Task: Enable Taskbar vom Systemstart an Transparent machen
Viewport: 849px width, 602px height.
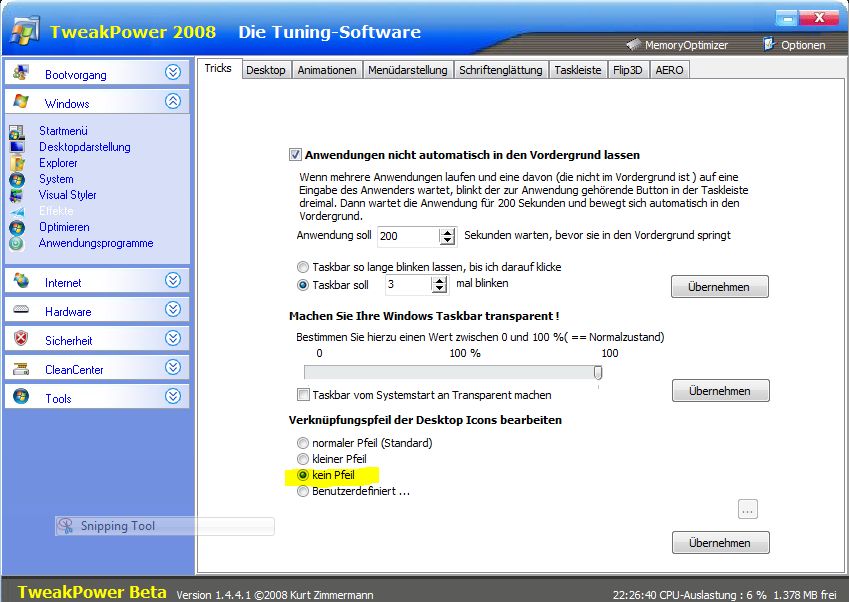Action: coord(303,395)
